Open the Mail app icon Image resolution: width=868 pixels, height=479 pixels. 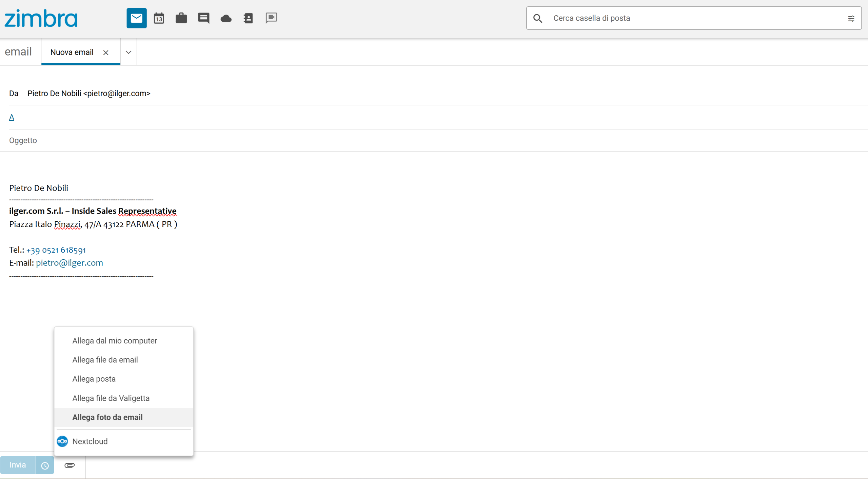point(136,18)
